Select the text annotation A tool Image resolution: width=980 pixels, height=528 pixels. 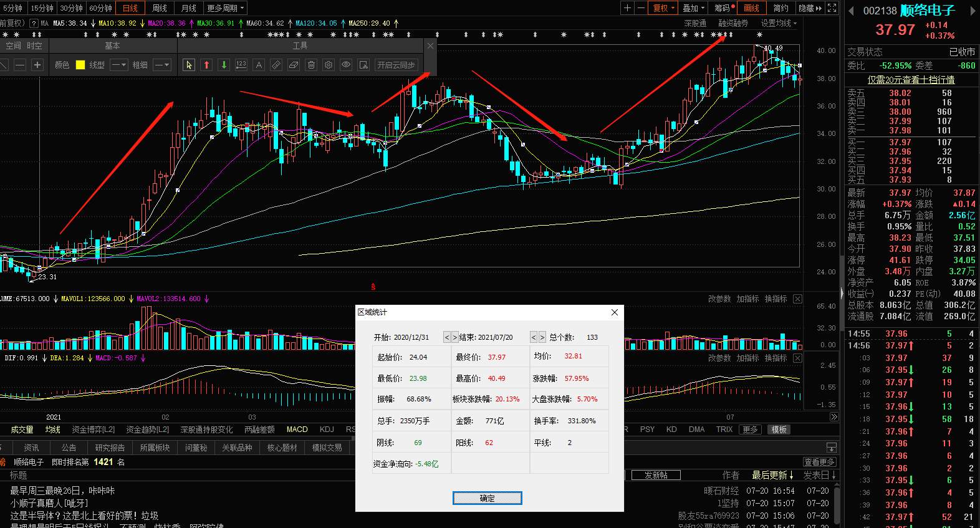pyautogui.click(x=259, y=65)
